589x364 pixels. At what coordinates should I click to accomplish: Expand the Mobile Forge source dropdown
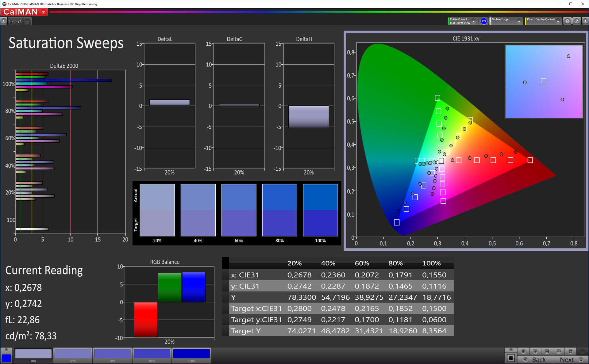pos(519,21)
